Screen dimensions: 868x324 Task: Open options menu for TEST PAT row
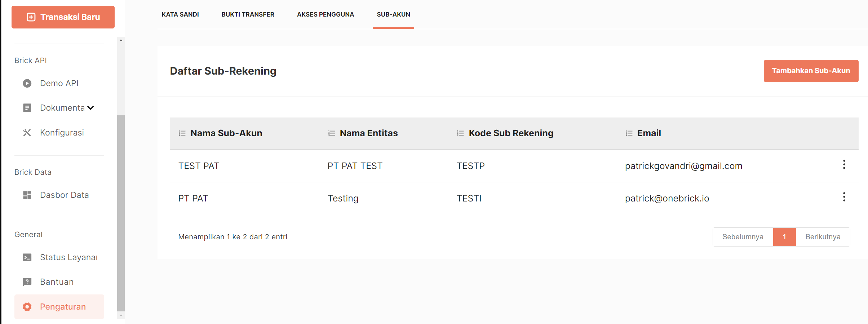[844, 165]
